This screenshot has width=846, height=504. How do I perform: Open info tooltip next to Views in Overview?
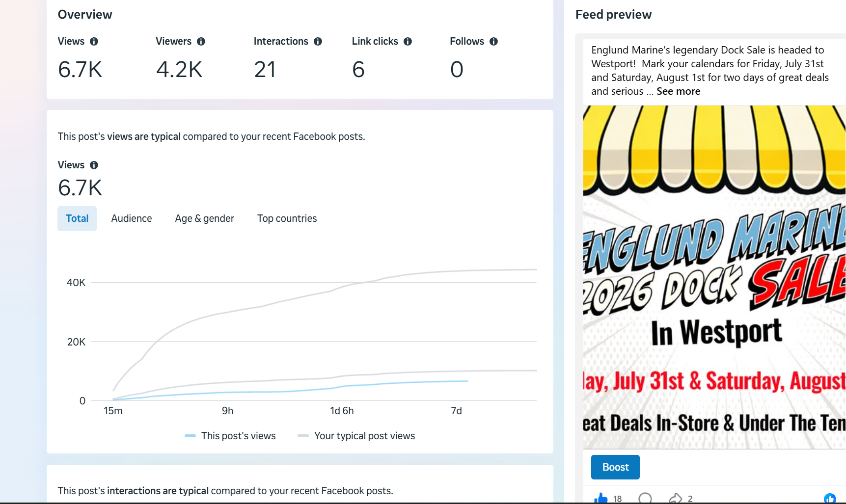pyautogui.click(x=94, y=42)
